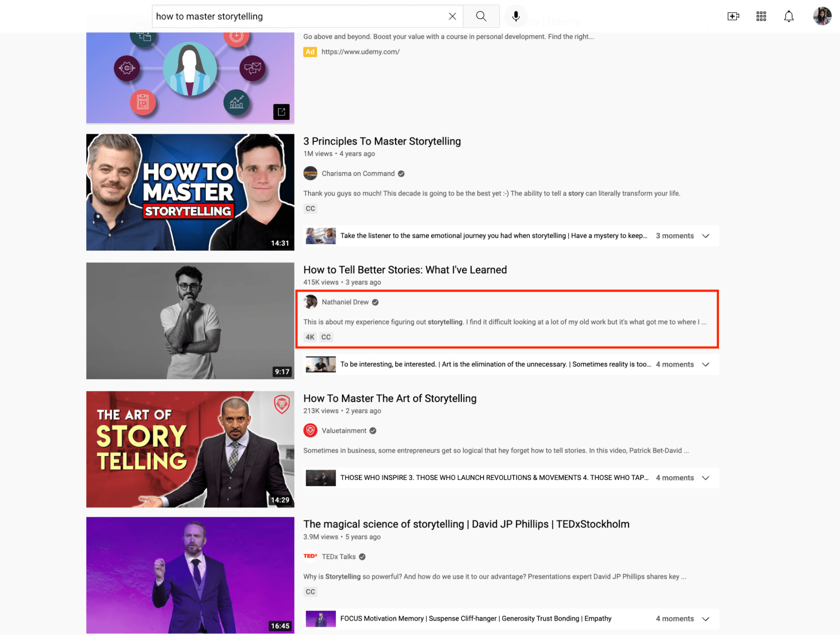Screen dimensions: 840x635
Task: Open the Nathaniel Drew channel avatar
Action: (x=310, y=302)
